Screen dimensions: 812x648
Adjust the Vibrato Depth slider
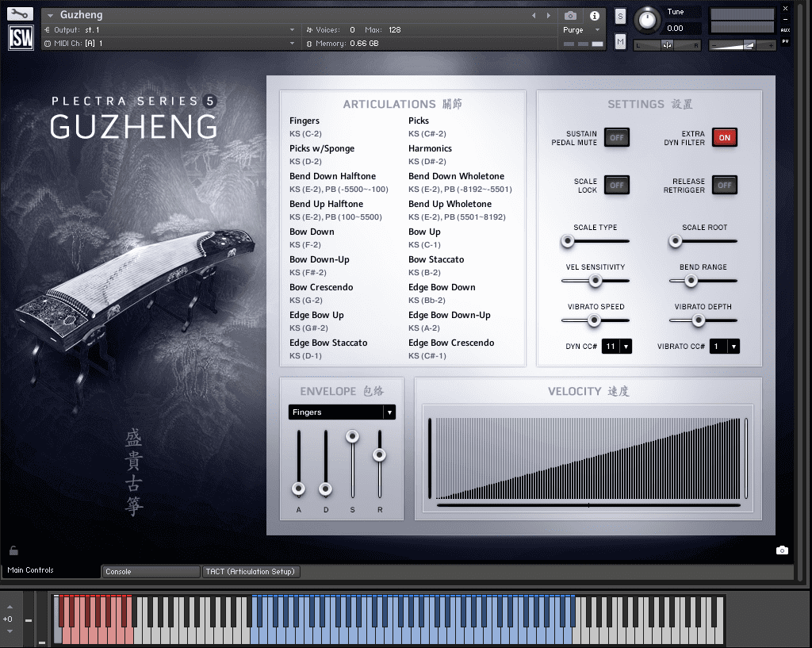[703, 320]
